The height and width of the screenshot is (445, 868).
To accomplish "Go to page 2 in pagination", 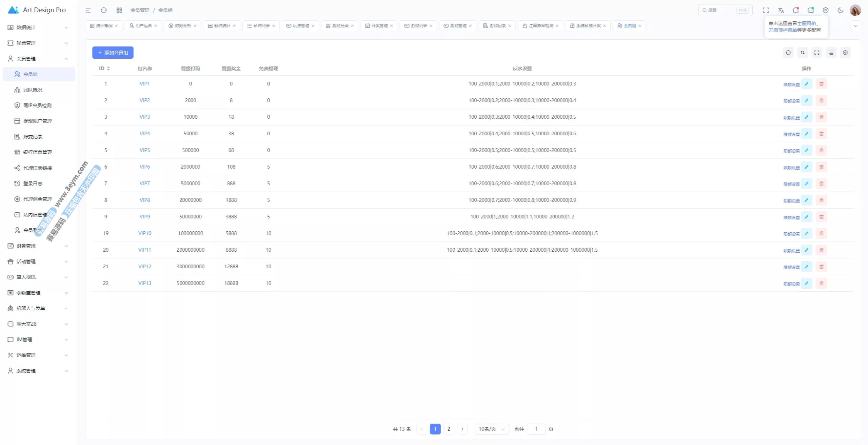I will (x=449, y=429).
